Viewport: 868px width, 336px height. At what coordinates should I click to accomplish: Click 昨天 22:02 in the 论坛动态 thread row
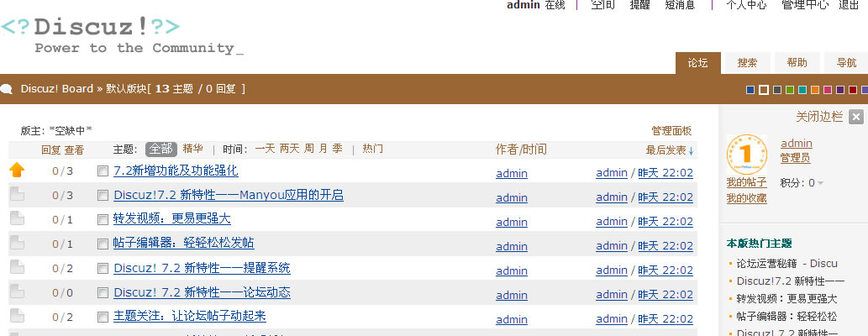tap(665, 295)
